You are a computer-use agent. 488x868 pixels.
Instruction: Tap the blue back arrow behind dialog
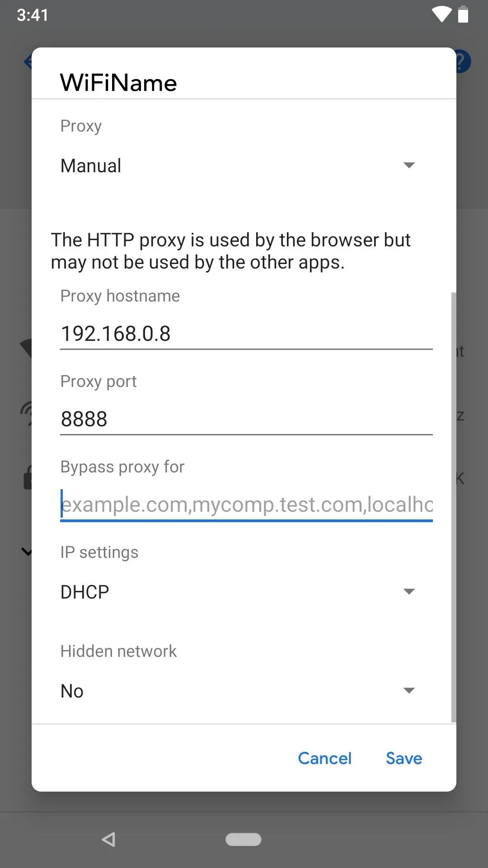click(x=28, y=61)
